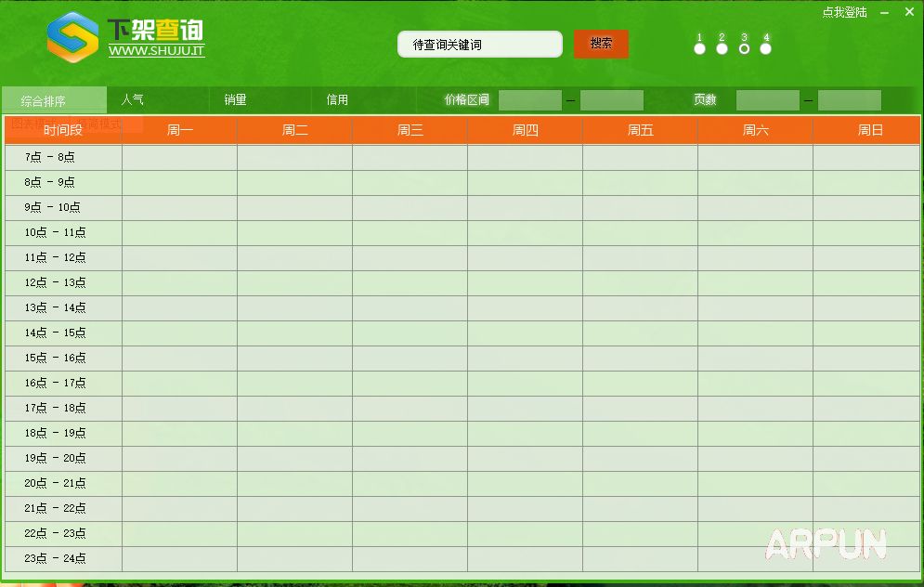Image resolution: width=924 pixels, height=587 pixels.
Task: Select radio option 2
Action: pos(722,48)
